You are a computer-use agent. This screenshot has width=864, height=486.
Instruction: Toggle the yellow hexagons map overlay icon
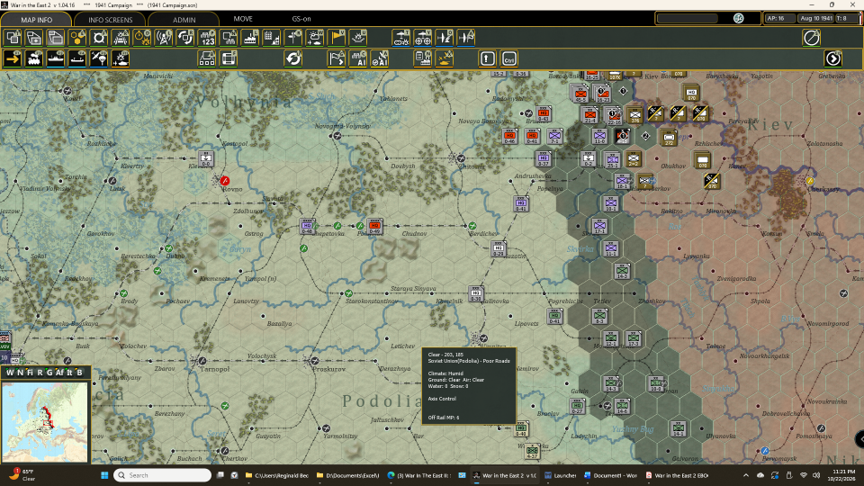coord(78,38)
